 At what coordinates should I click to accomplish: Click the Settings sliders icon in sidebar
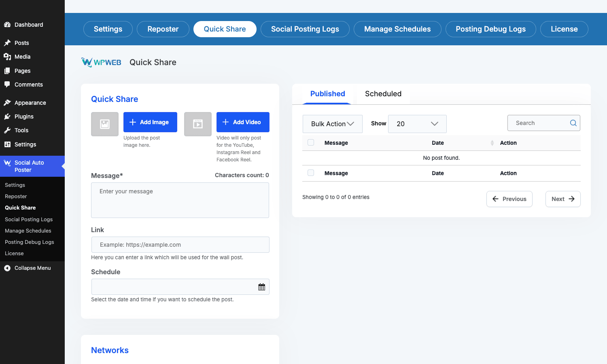click(x=7, y=144)
